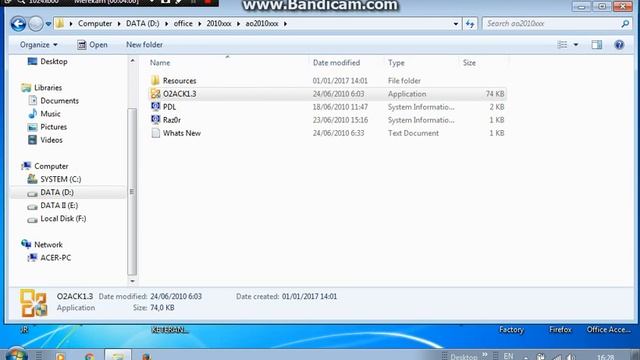The height and width of the screenshot is (360, 640).
Task: Open the address bar history dropdown
Action: [456, 24]
